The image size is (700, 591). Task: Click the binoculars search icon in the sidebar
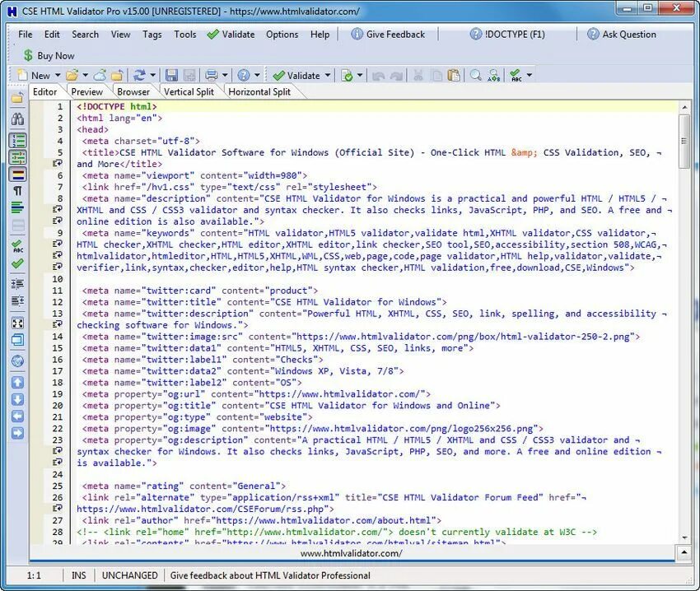pos(18,119)
